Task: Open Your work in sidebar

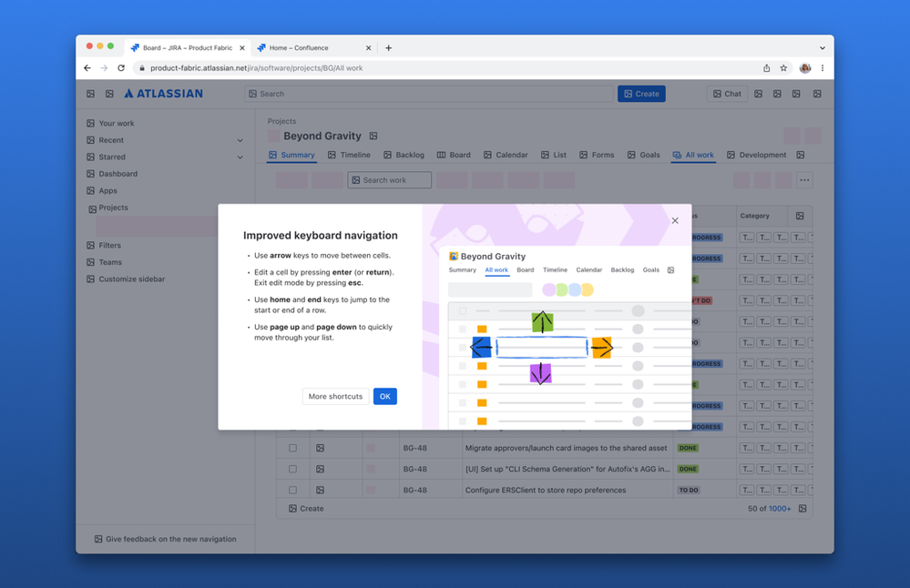Action: point(111,123)
